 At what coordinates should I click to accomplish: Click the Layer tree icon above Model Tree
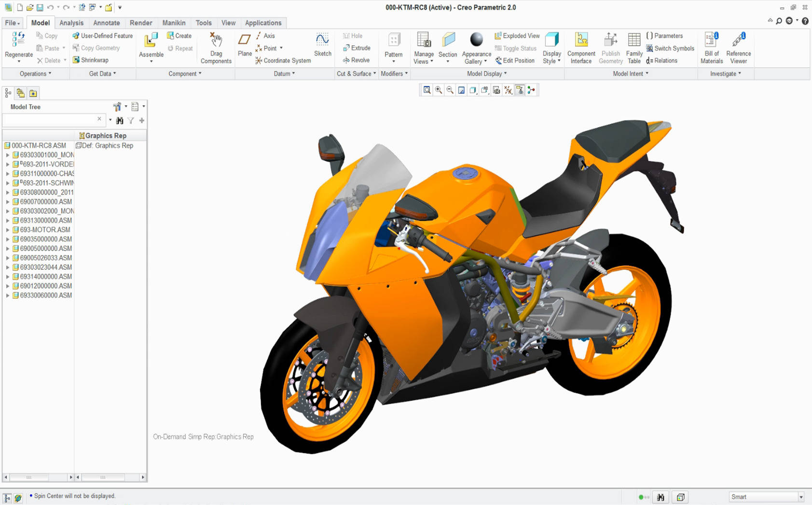point(21,93)
